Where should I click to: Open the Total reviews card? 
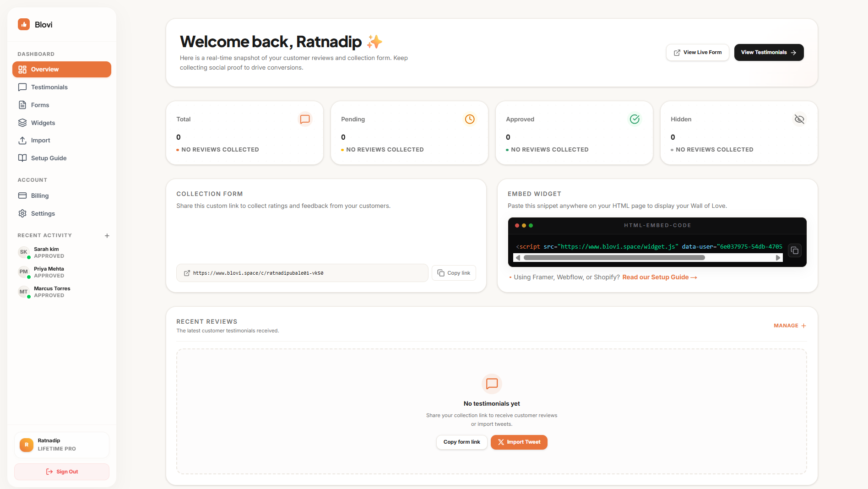244,133
